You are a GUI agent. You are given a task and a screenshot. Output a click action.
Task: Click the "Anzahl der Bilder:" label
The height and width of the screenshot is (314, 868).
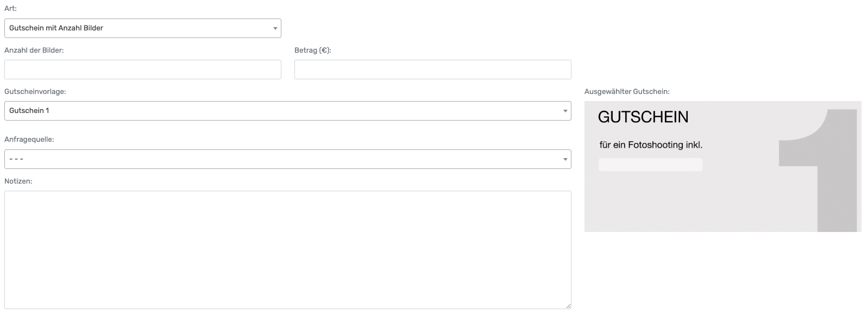tap(34, 50)
